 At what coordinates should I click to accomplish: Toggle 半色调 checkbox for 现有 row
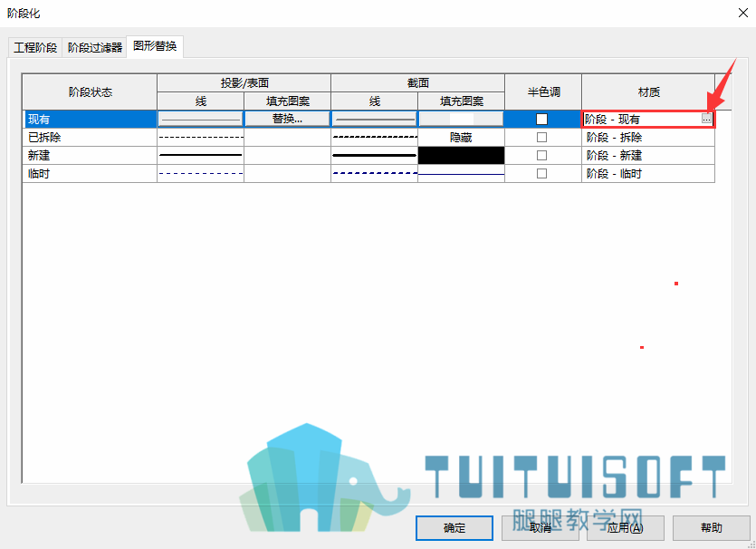(542, 120)
